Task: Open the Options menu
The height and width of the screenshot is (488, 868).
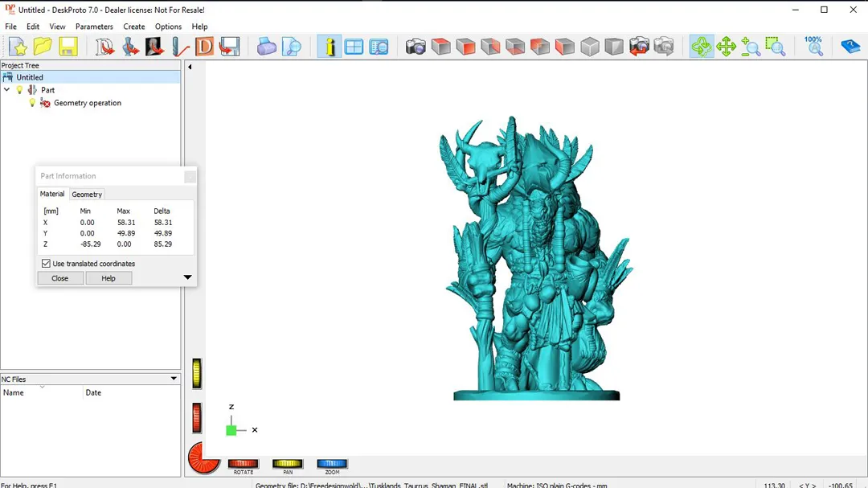Action: [x=168, y=26]
